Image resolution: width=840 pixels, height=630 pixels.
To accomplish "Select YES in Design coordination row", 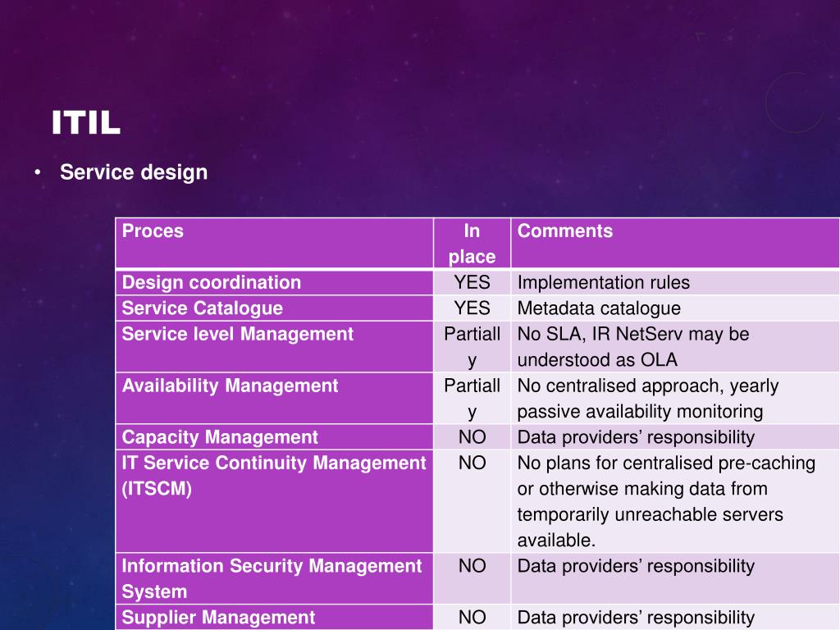I will (472, 282).
